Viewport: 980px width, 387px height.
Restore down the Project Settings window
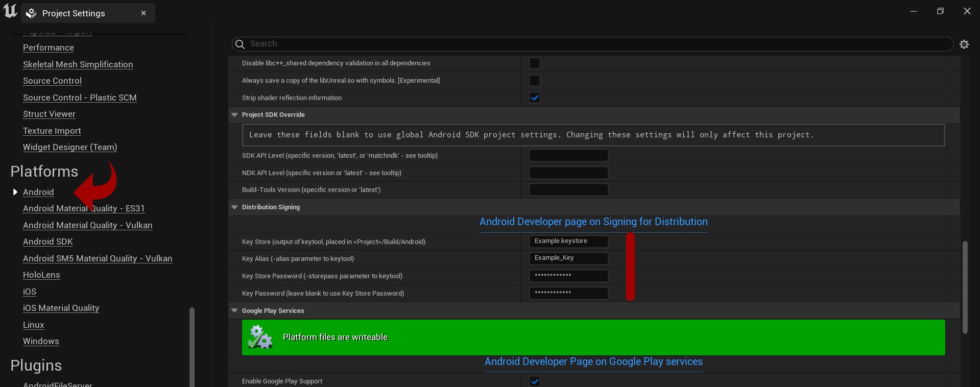pyautogui.click(x=940, y=11)
